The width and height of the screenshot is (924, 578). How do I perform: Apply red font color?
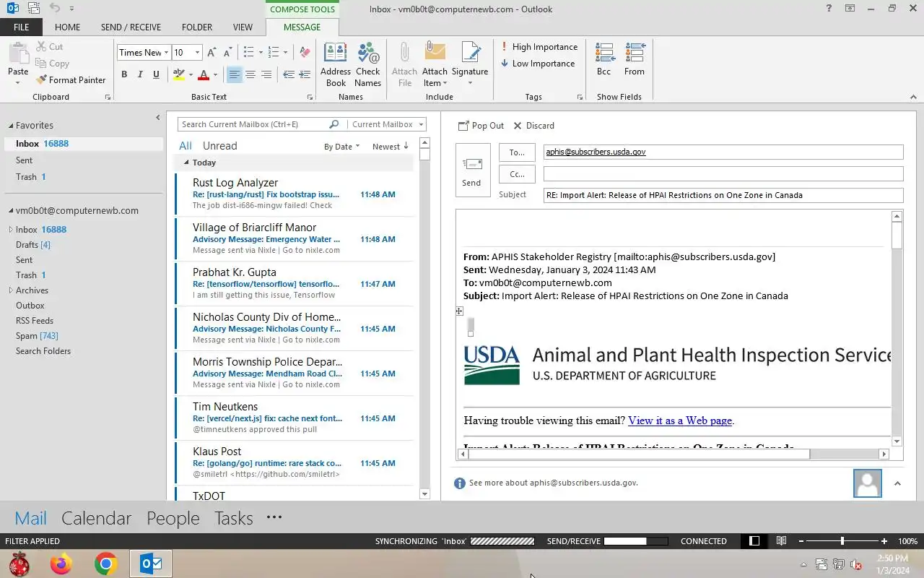(x=204, y=74)
